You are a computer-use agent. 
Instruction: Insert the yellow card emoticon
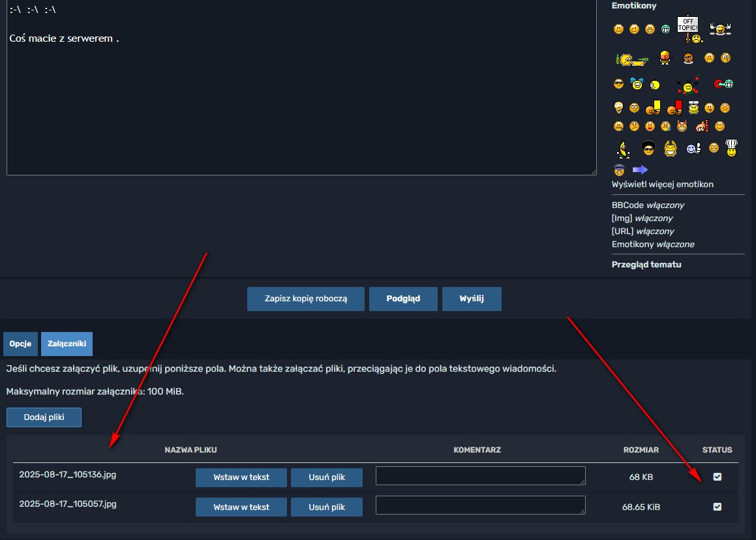(x=654, y=107)
